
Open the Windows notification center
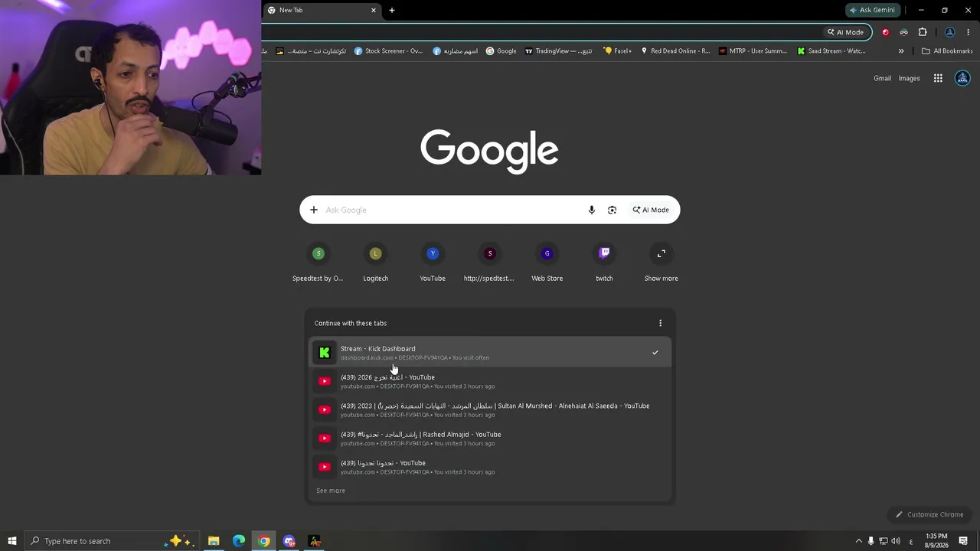coord(963,541)
